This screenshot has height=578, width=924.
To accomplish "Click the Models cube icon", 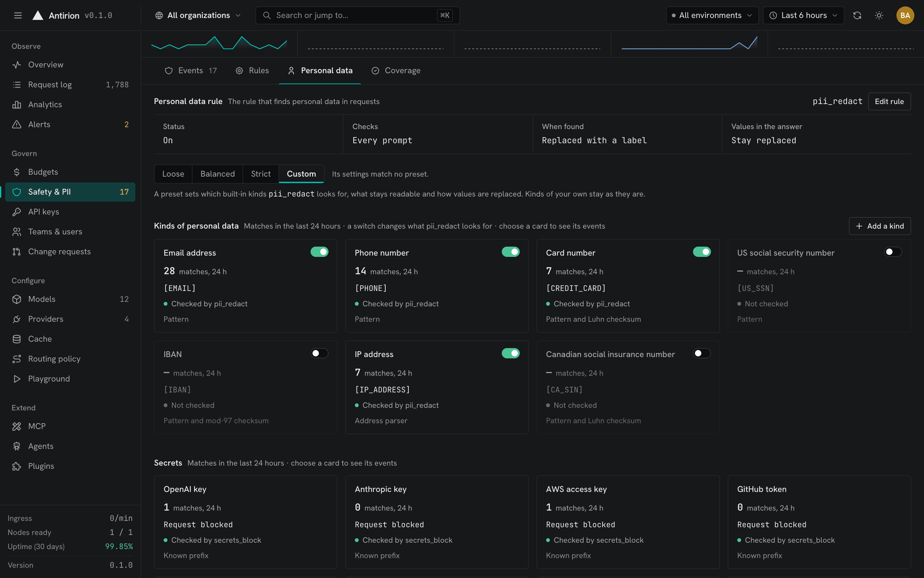I will tap(17, 299).
